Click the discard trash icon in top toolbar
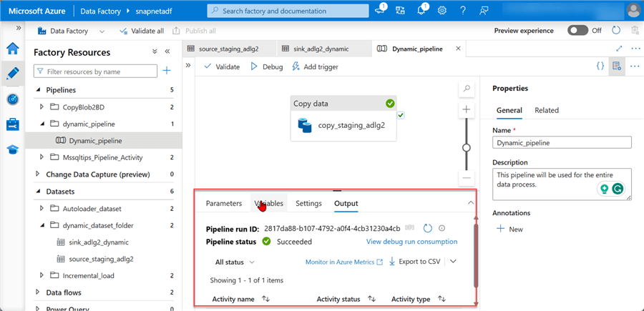 pos(635,30)
